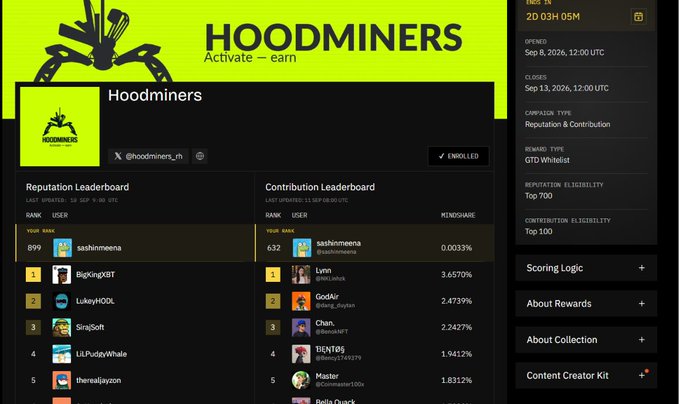The height and width of the screenshot is (404, 679).
Task: Click your rank 899 value
Action: point(34,248)
